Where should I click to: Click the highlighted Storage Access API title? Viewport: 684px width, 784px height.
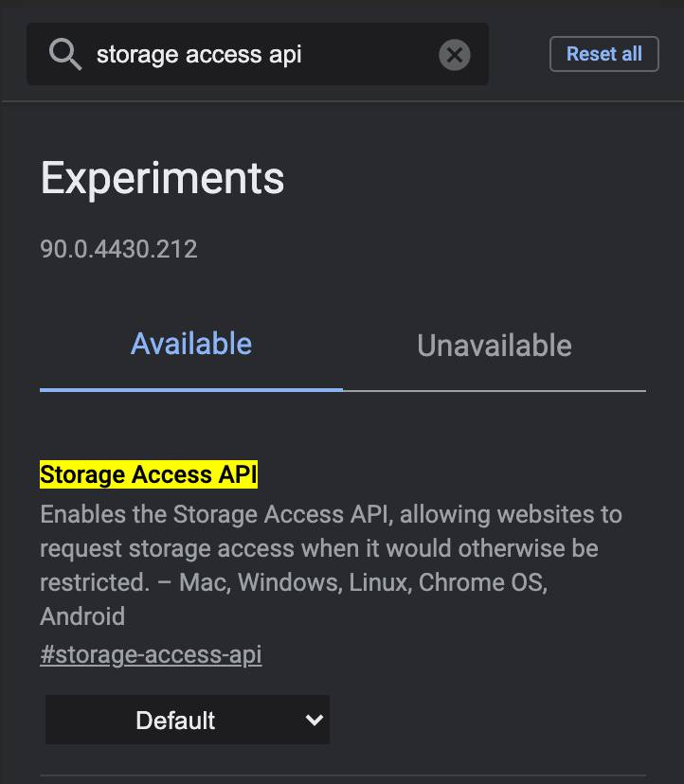(149, 474)
